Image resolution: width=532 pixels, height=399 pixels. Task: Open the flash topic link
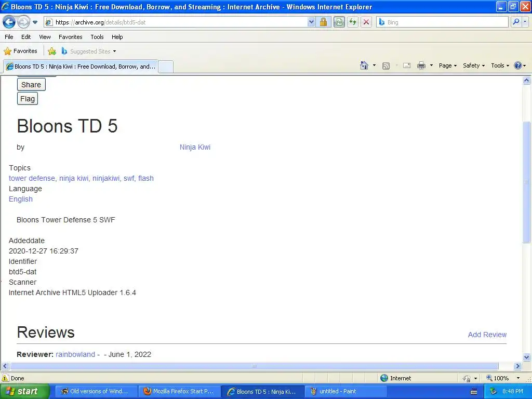coord(146,179)
